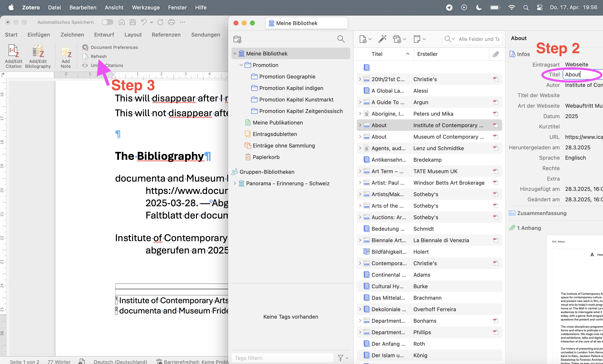603x364 pixels.
Task: Open the new item dropdown arrow
Action: 370,39
